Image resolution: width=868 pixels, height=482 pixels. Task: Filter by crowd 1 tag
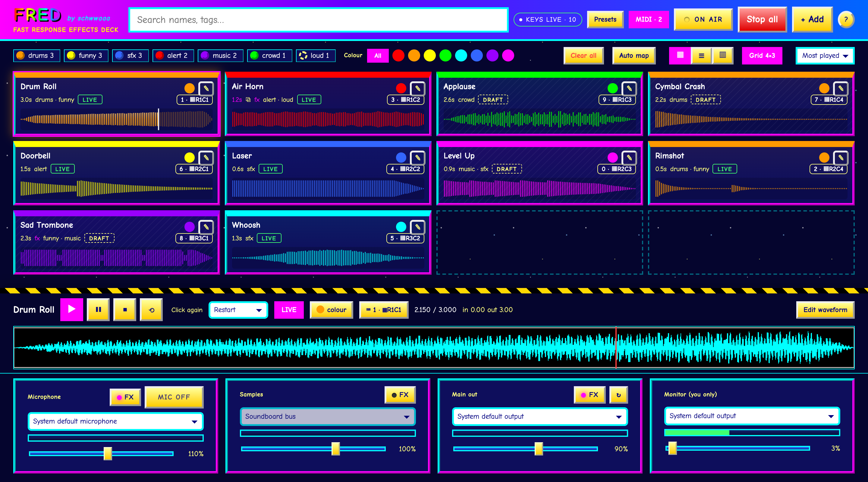(x=269, y=55)
